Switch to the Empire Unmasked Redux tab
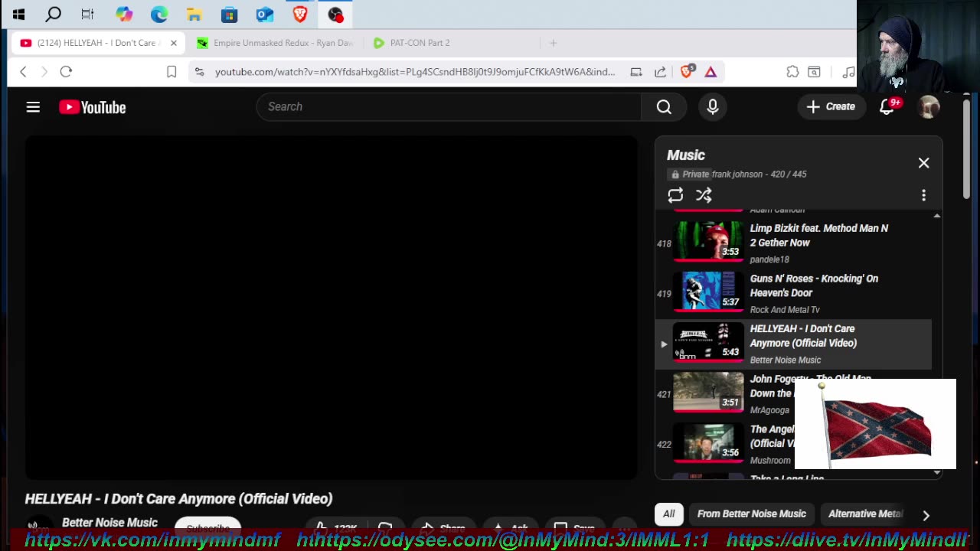The image size is (980, 551). [274, 43]
